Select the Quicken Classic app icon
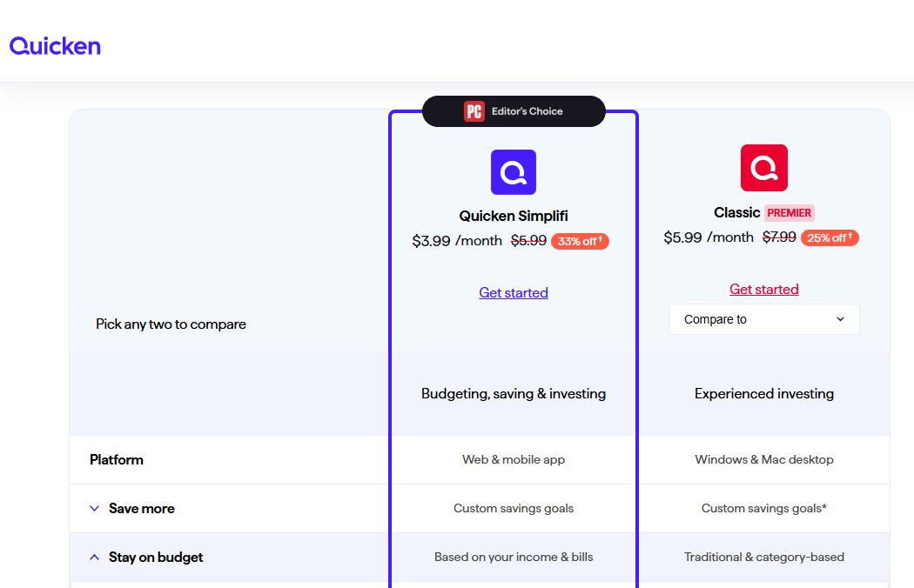 (x=763, y=167)
